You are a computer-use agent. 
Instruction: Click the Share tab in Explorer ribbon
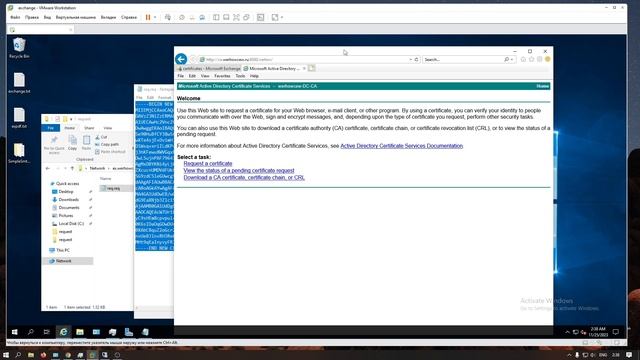click(89, 128)
